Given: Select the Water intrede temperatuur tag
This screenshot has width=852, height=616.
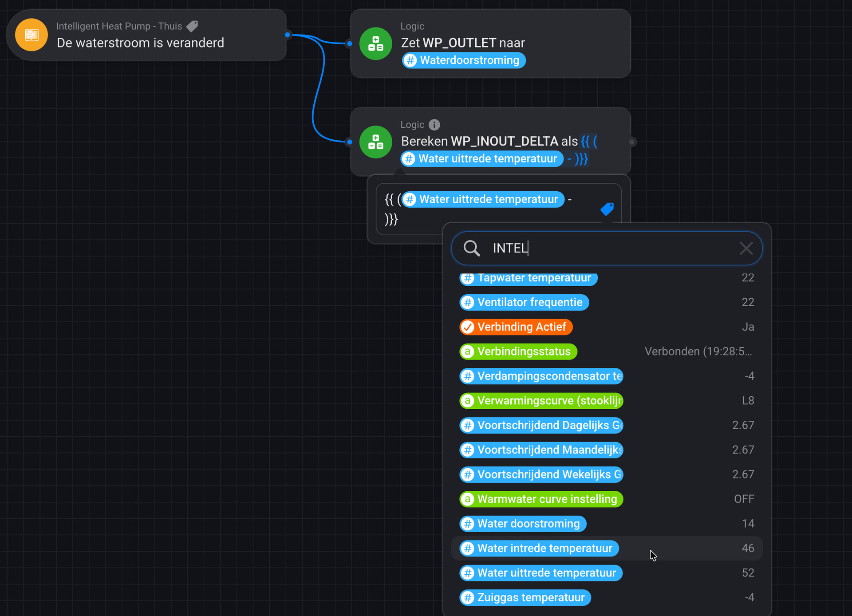Looking at the screenshot, I should [539, 548].
